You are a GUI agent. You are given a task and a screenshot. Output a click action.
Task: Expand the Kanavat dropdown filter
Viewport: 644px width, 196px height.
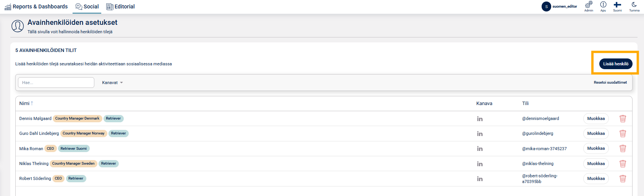(x=112, y=83)
